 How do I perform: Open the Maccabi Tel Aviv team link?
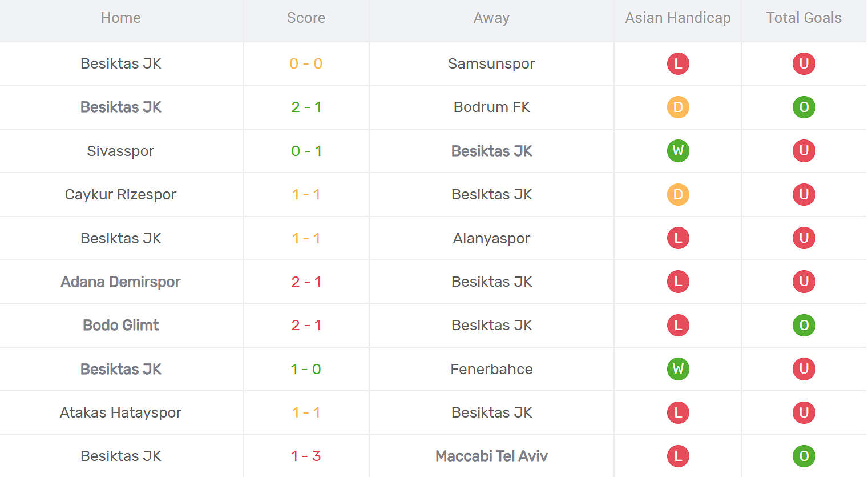(x=491, y=456)
